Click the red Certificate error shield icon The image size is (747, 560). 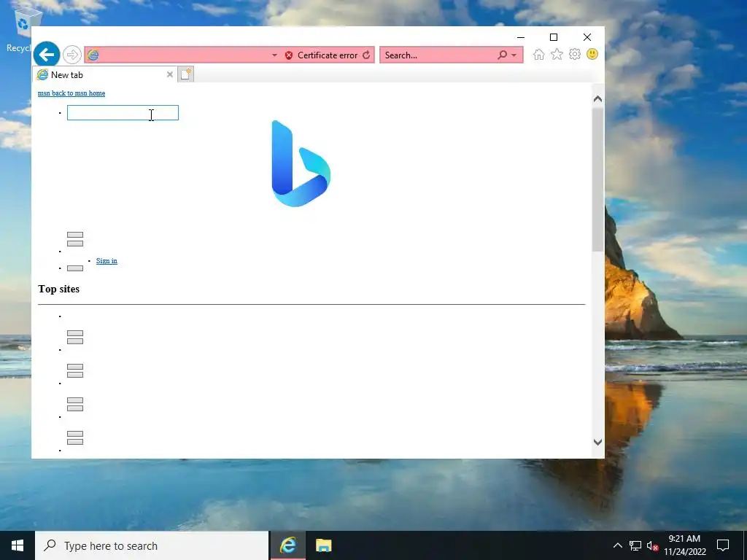(289, 55)
